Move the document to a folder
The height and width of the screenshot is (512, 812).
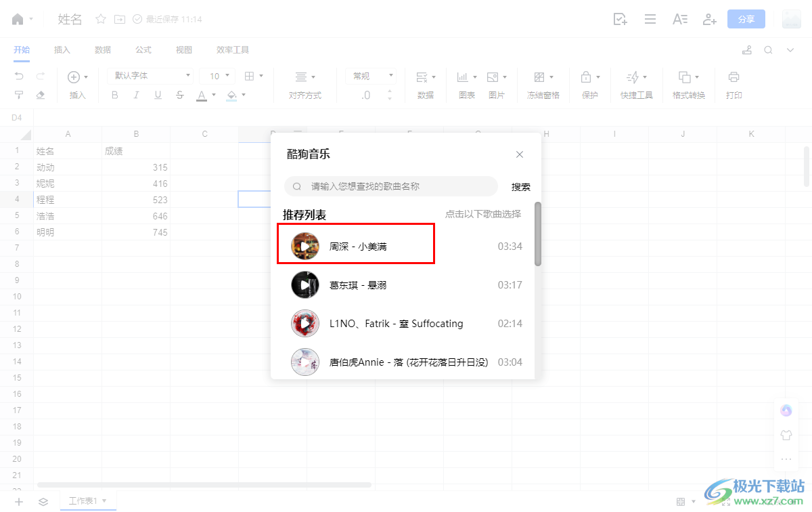[120, 19]
